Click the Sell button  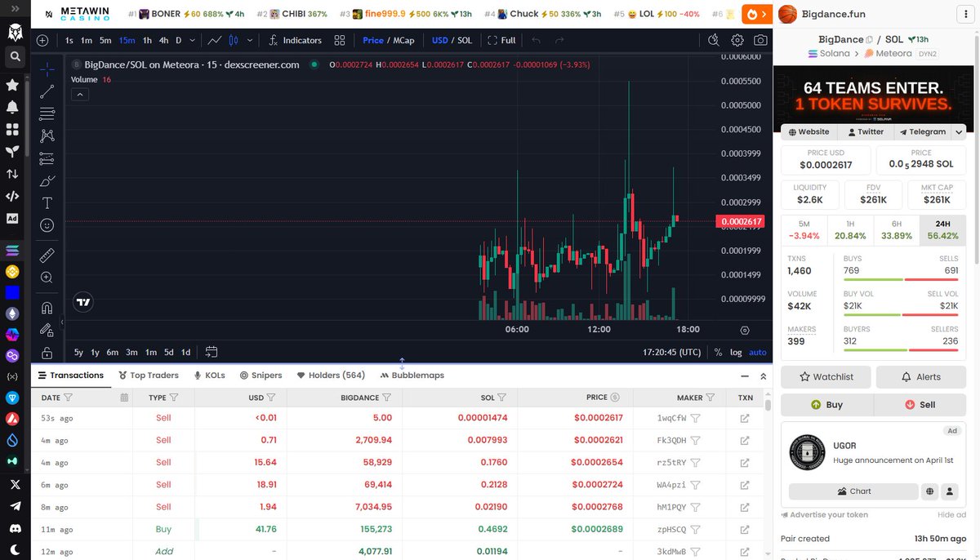pyautogui.click(x=920, y=405)
